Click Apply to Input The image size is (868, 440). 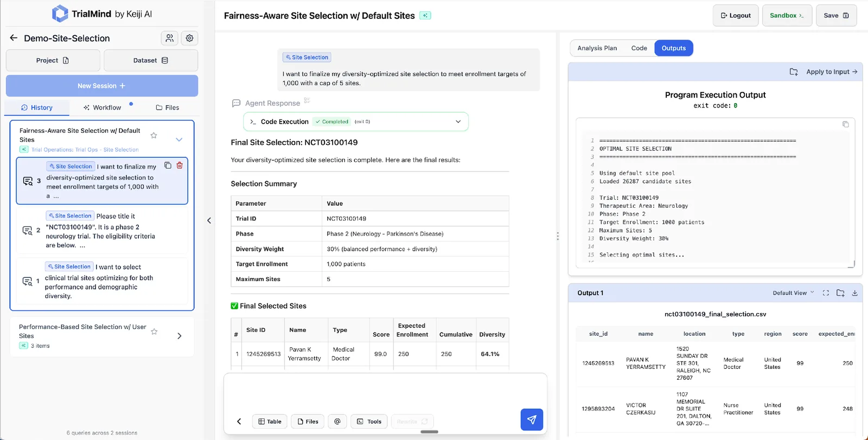832,72
